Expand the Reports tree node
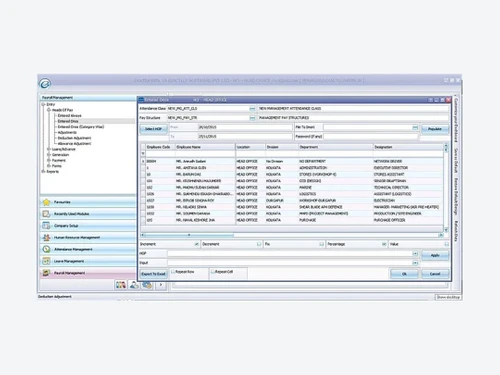 (43, 171)
